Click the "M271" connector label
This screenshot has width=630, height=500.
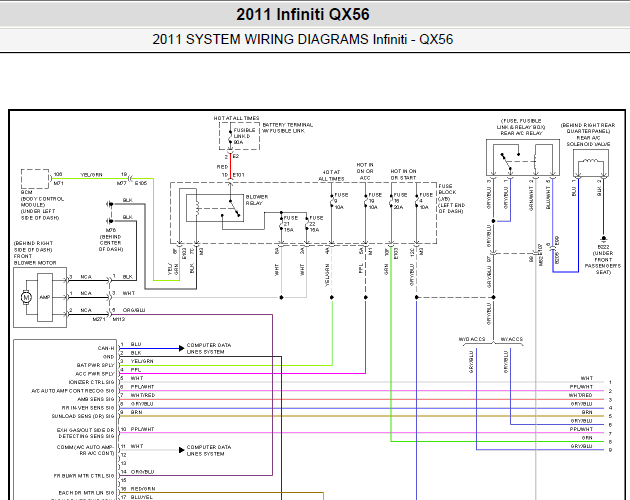[x=99, y=319]
